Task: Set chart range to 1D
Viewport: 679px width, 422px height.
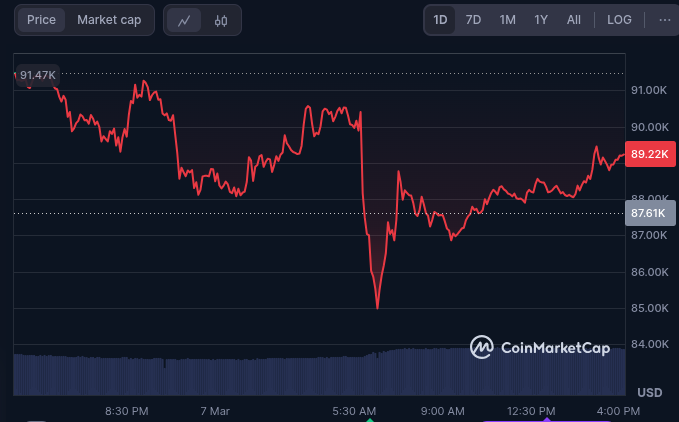Action: [440, 19]
